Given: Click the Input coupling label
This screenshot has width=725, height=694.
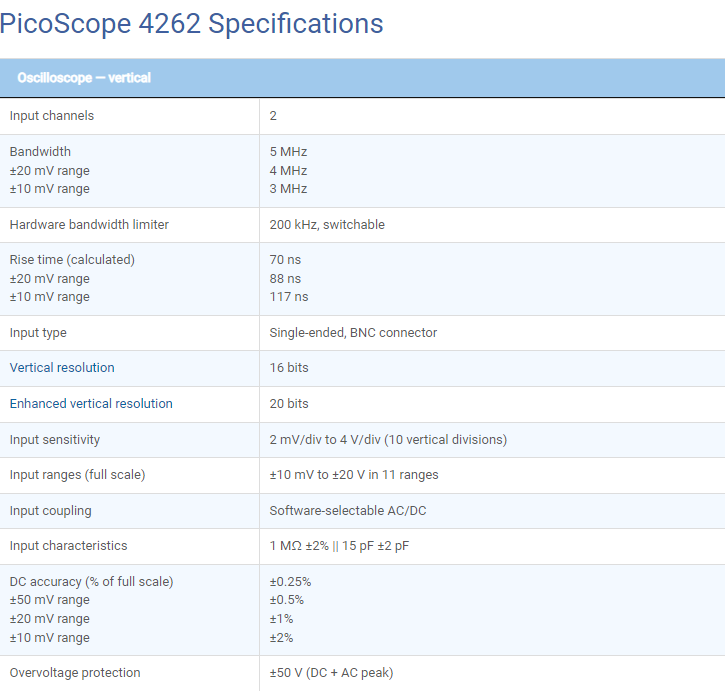Looking at the screenshot, I should tap(50, 511).
